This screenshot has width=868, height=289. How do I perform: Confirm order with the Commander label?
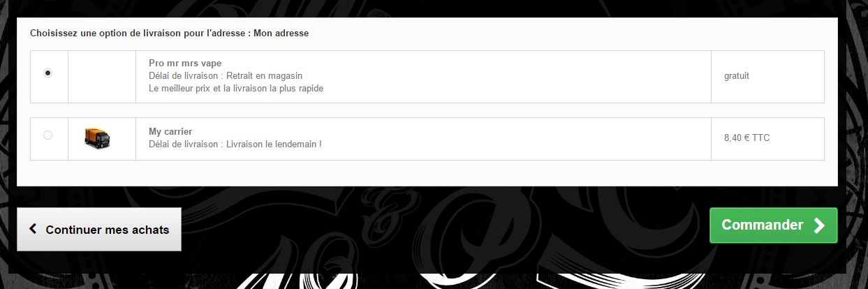[x=763, y=225]
